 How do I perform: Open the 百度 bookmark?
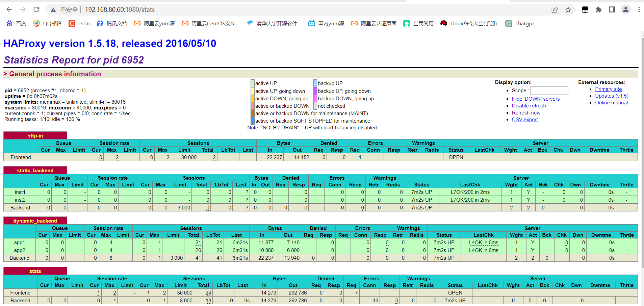pos(16,23)
